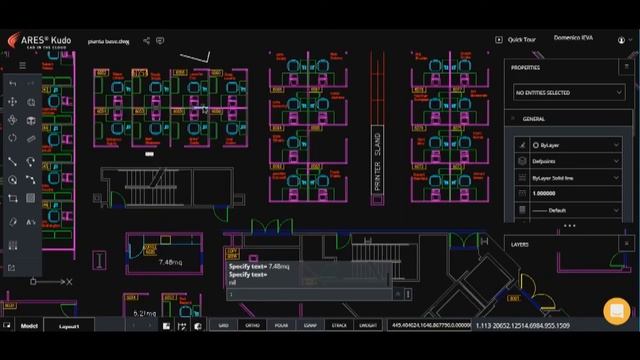Viewport: 640px width, 360px height.
Task: Select the Polyline drawing tool
Action: click(x=31, y=180)
